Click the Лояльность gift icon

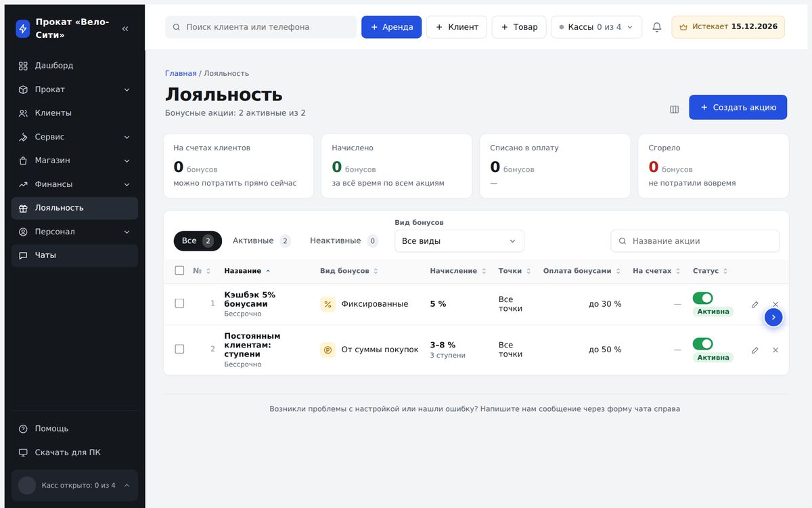coord(23,208)
